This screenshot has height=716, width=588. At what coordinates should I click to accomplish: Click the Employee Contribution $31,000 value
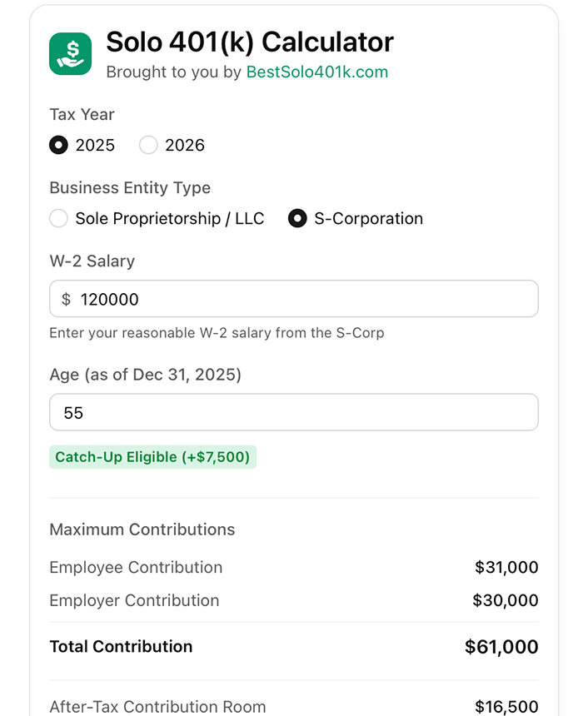(x=506, y=568)
